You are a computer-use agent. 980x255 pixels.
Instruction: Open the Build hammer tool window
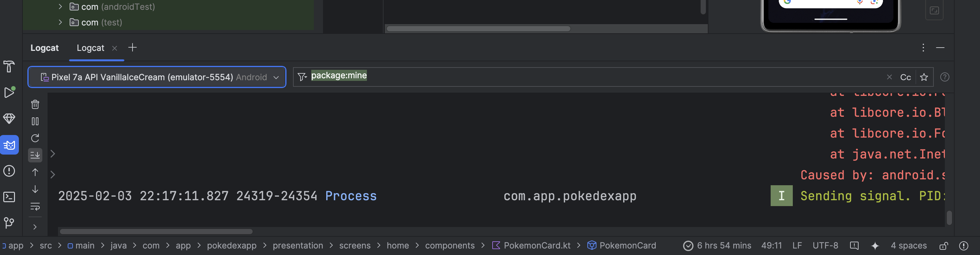coord(9,67)
